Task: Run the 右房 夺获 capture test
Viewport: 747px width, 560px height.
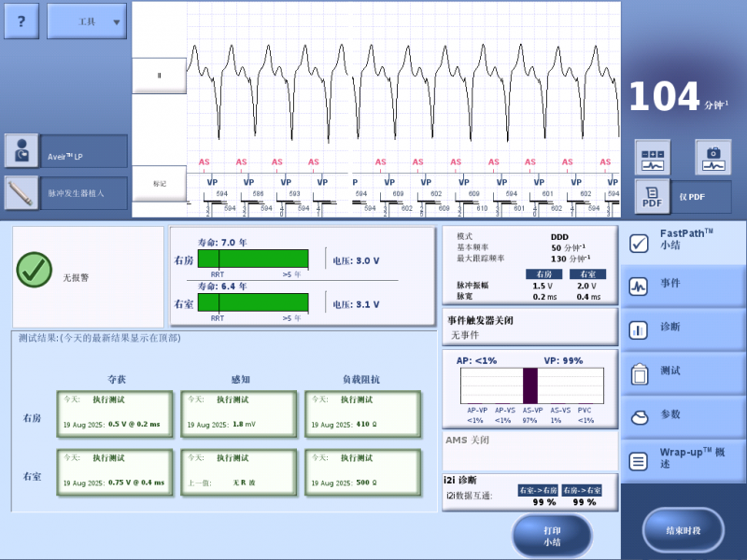Action: (115, 413)
